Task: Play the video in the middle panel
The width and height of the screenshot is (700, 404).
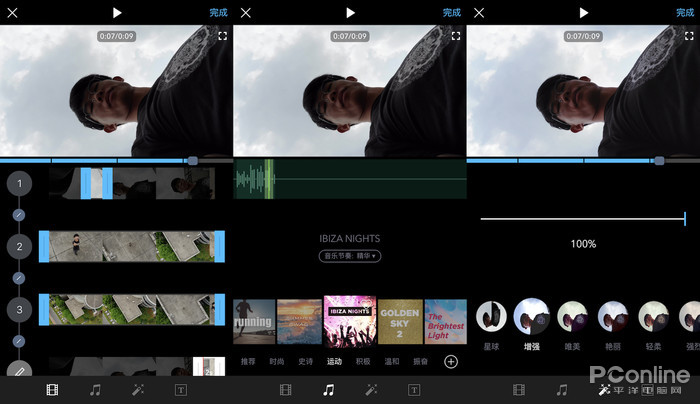Action: tap(350, 12)
